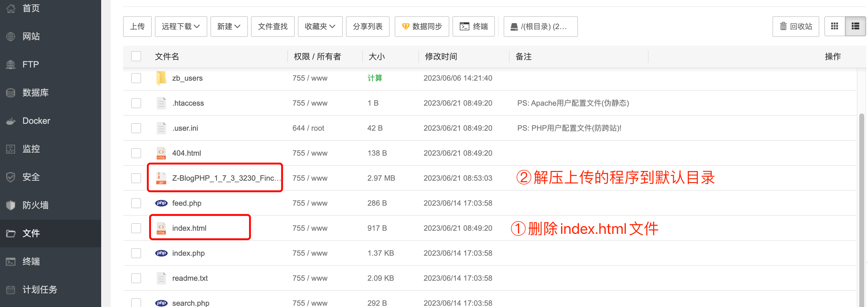Image resolution: width=868 pixels, height=307 pixels.
Task: Open the terminal (终端) toolbar button
Action: [473, 26]
